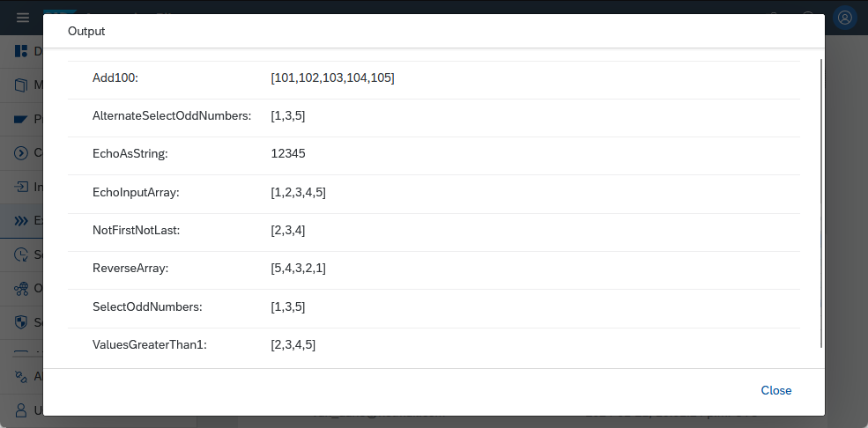The image size is (868, 428).
Task: Click the Output dialog vertical scrollbar
Action: click(x=821, y=203)
